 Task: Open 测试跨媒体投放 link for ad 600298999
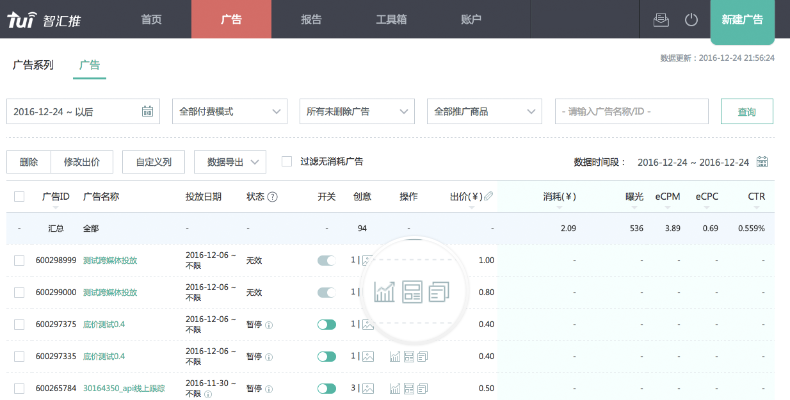pyautogui.click(x=110, y=260)
